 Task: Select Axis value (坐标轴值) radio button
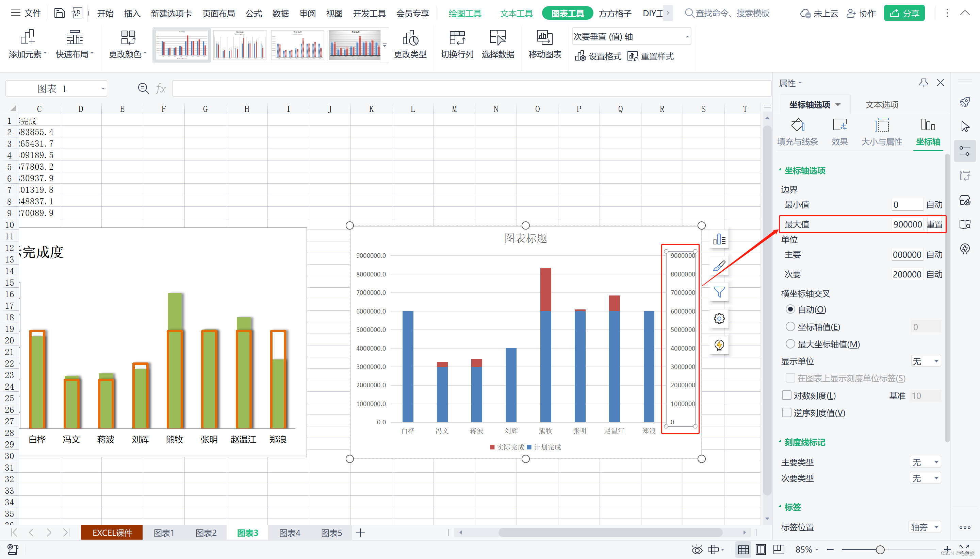tap(790, 327)
